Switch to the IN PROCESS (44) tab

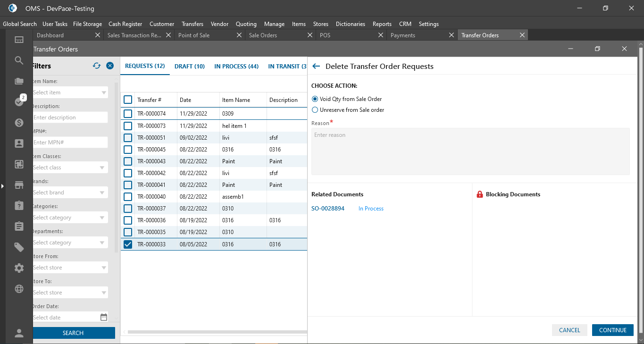point(236,67)
